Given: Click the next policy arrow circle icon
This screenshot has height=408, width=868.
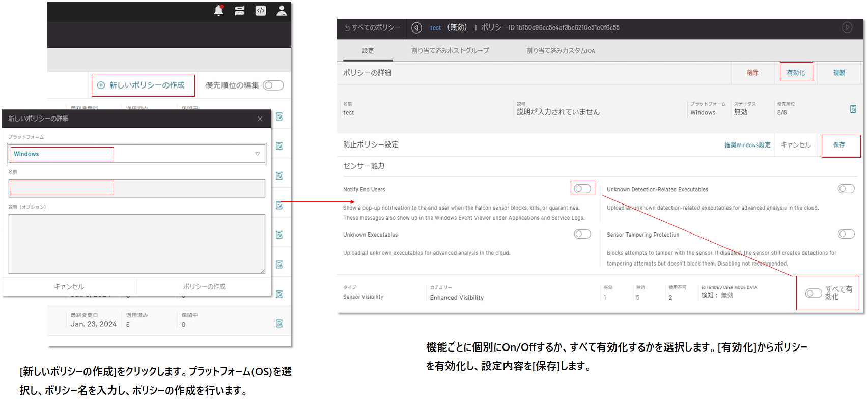Looking at the screenshot, I should tap(847, 27).
